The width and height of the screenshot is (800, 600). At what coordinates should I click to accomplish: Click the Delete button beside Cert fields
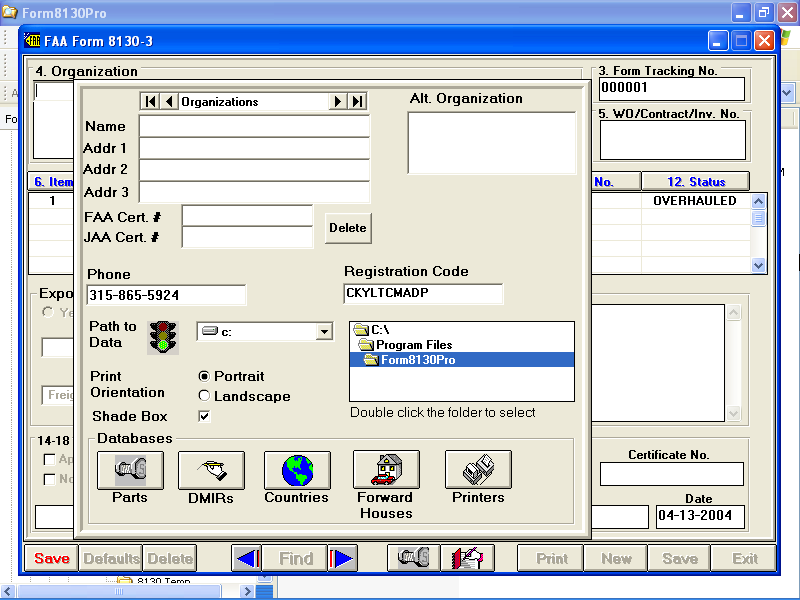[347, 228]
